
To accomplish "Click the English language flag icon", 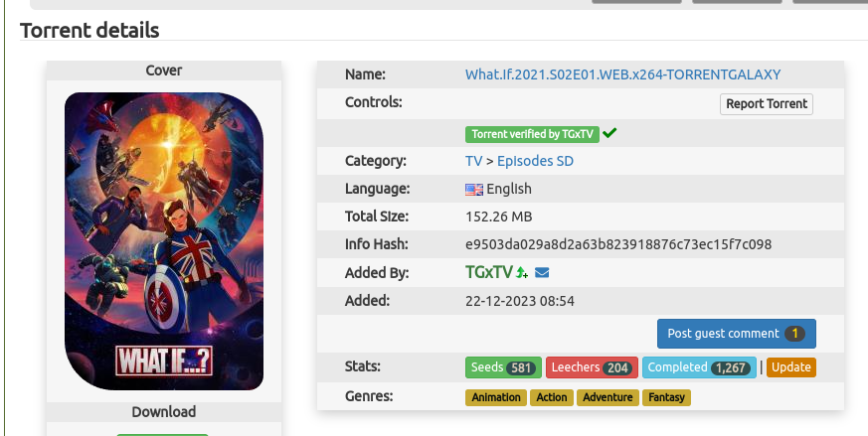I will 473,189.
